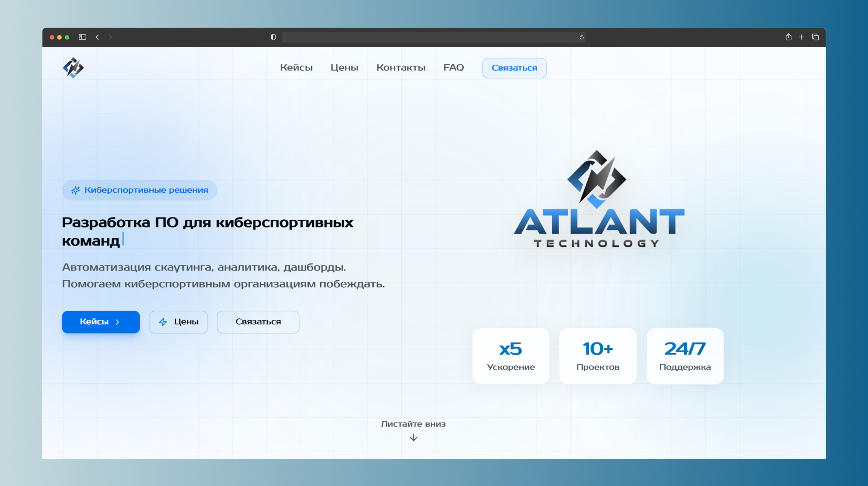Click the Листайте вниз text
868x486 pixels.
(x=413, y=424)
